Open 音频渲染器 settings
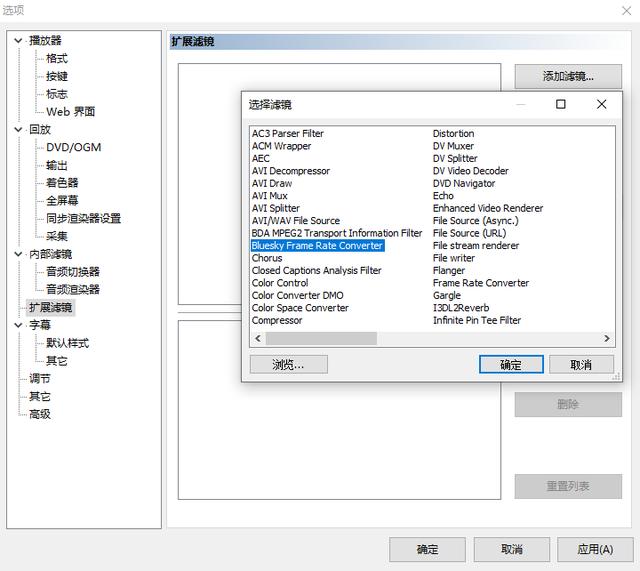 [73, 289]
